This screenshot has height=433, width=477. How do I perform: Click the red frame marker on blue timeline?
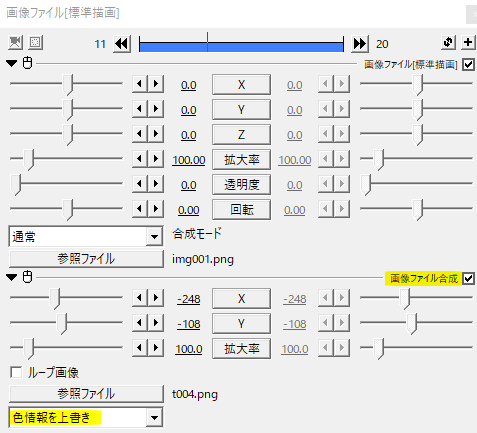click(207, 42)
